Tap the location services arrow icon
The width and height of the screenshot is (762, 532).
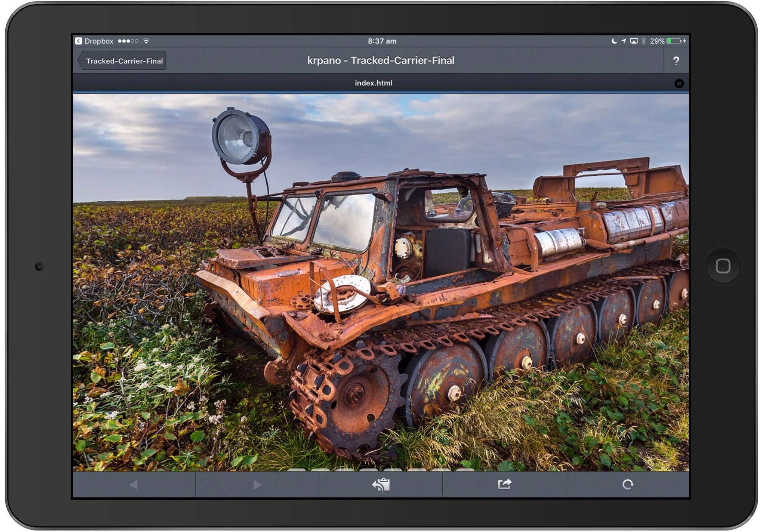(624, 41)
